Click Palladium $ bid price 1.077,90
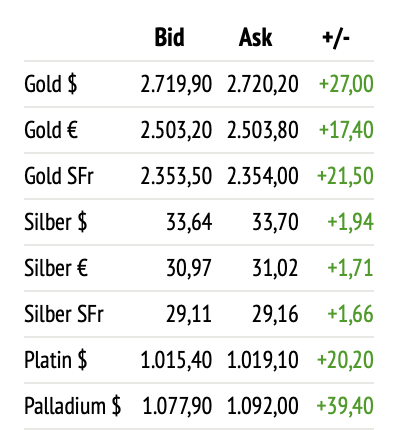Image resolution: width=394 pixels, height=430 pixels. pyautogui.click(x=177, y=406)
